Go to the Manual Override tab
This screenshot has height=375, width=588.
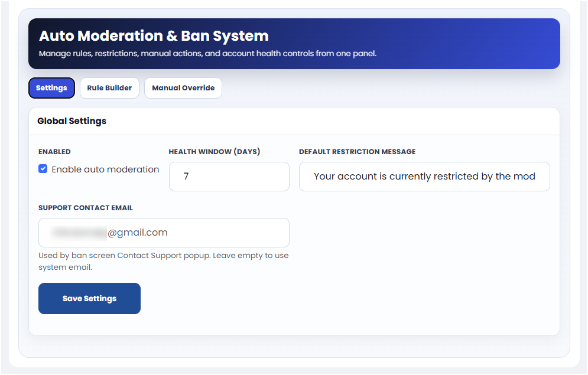[x=183, y=88]
